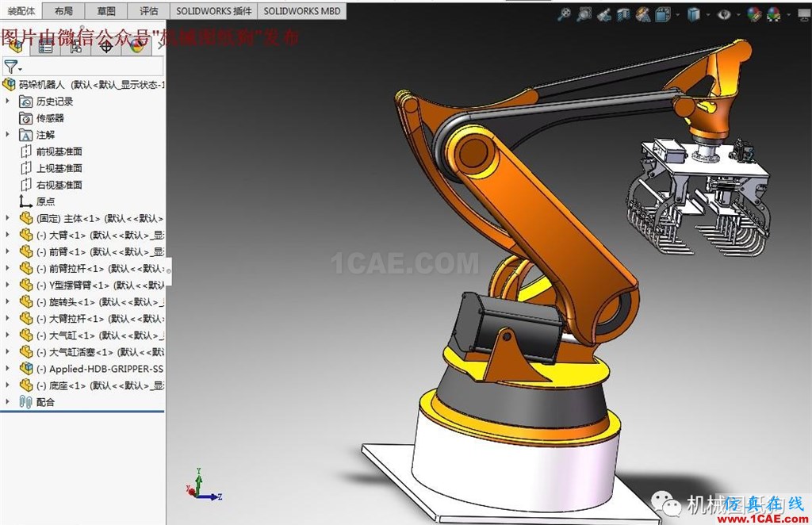
Task: Open Dynamic Annotation Views icon
Action: (642, 14)
